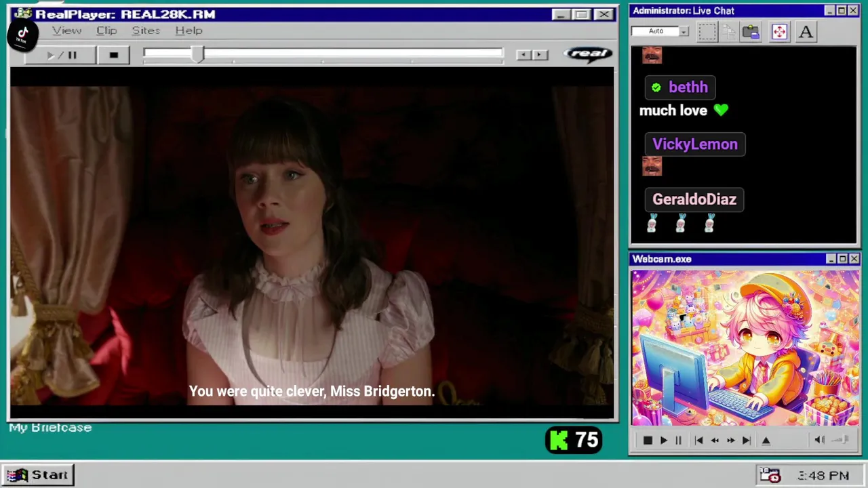Click the font 'A' icon in Live Chat
Viewport: 868px width, 488px height.
pos(806,32)
